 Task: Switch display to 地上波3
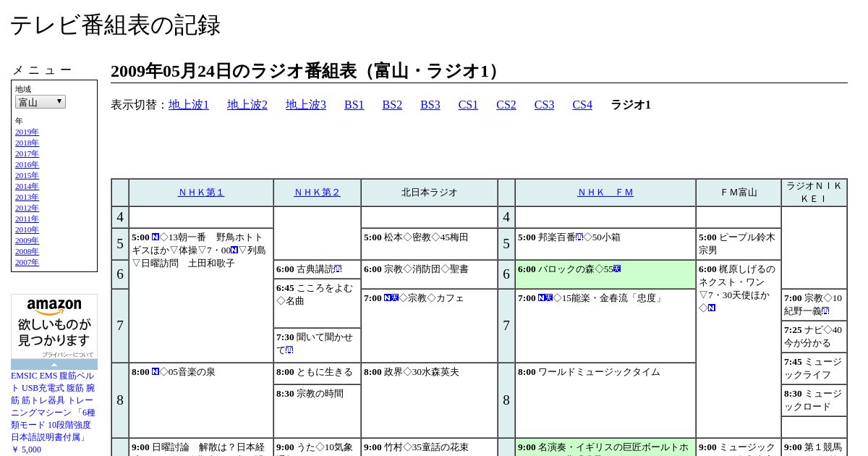(x=306, y=105)
